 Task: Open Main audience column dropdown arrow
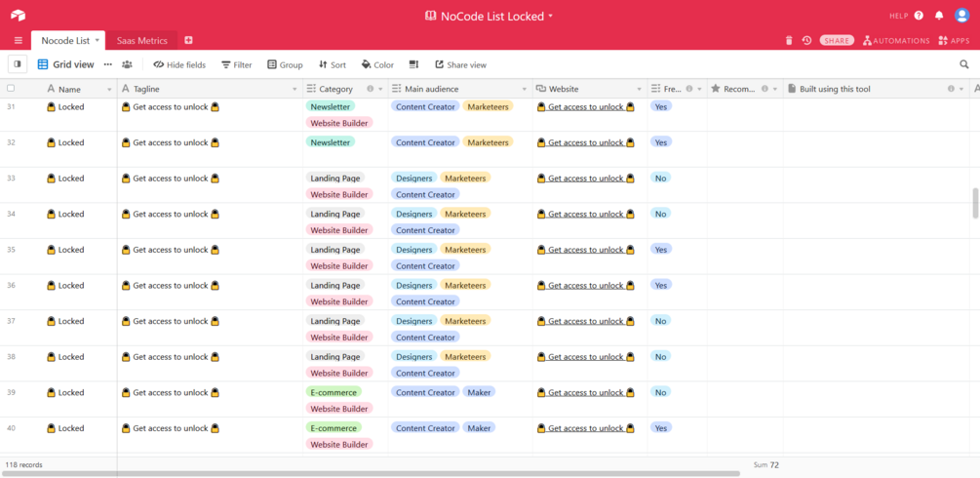click(x=525, y=90)
